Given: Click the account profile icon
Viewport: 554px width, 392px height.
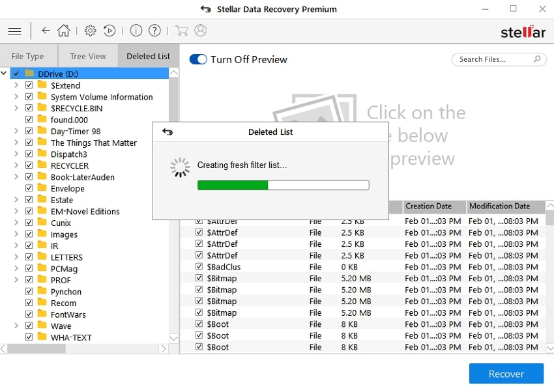Looking at the screenshot, I should 201,30.
